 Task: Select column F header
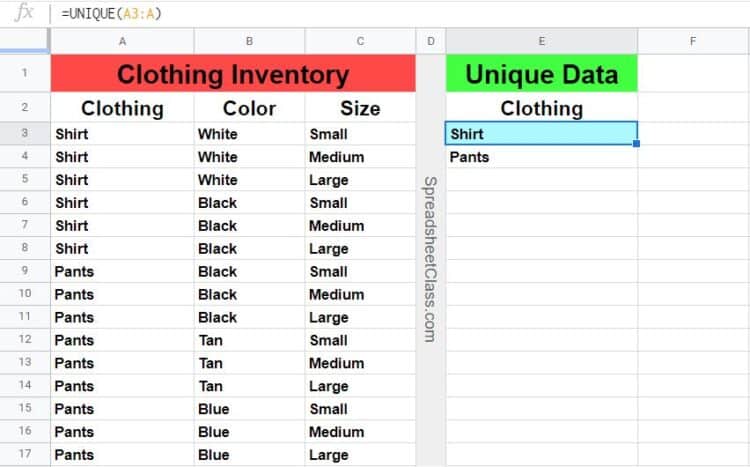[x=693, y=41]
